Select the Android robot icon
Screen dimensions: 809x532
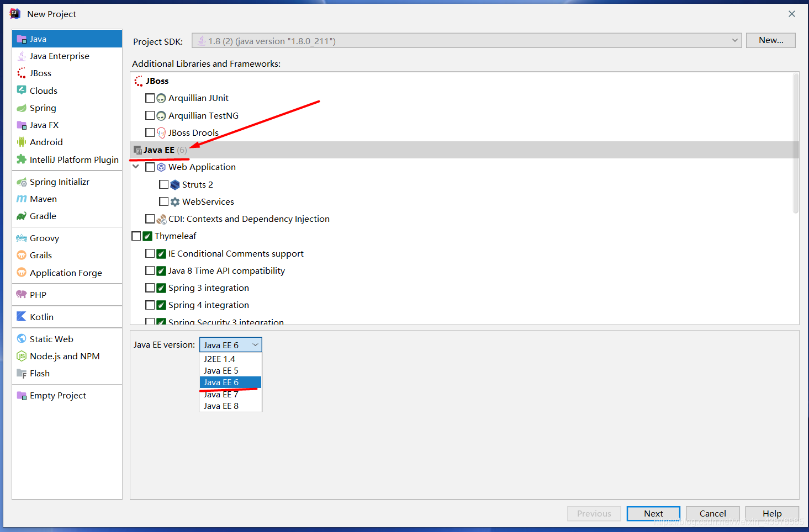click(x=22, y=142)
